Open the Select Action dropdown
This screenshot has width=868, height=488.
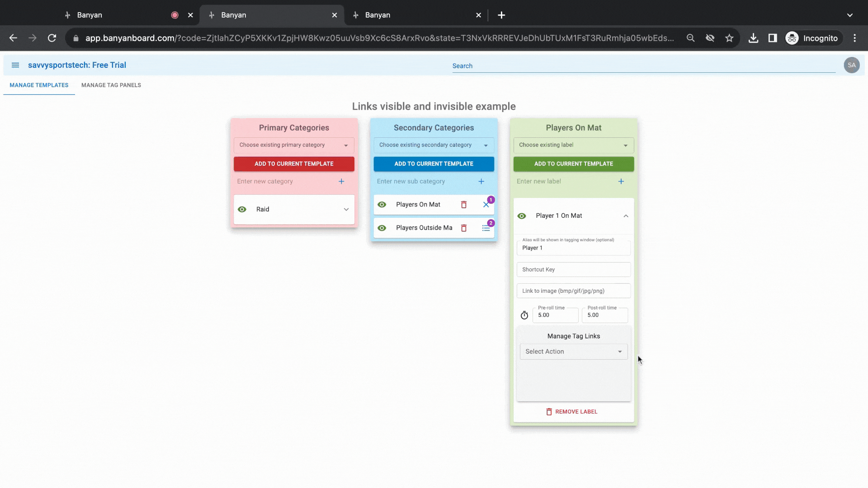tap(573, 352)
